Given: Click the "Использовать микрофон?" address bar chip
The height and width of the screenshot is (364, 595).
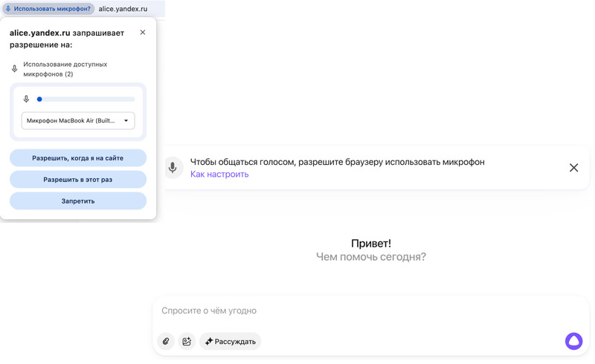Looking at the screenshot, I should (48, 9).
